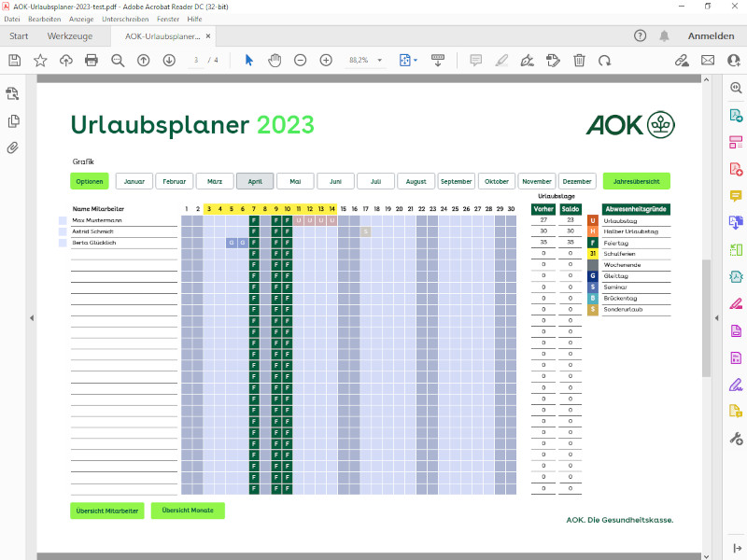Click the highlighter pen icon

[501, 61]
